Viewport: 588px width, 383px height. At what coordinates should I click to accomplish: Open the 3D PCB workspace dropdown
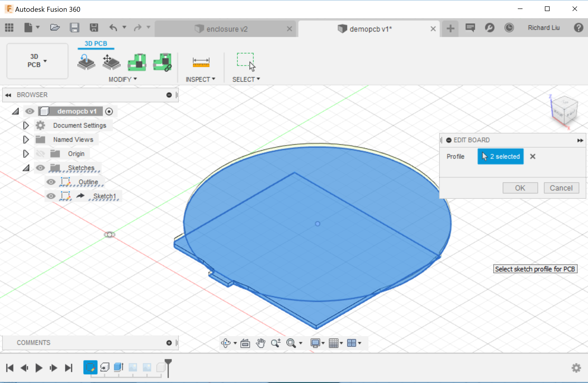tap(37, 61)
